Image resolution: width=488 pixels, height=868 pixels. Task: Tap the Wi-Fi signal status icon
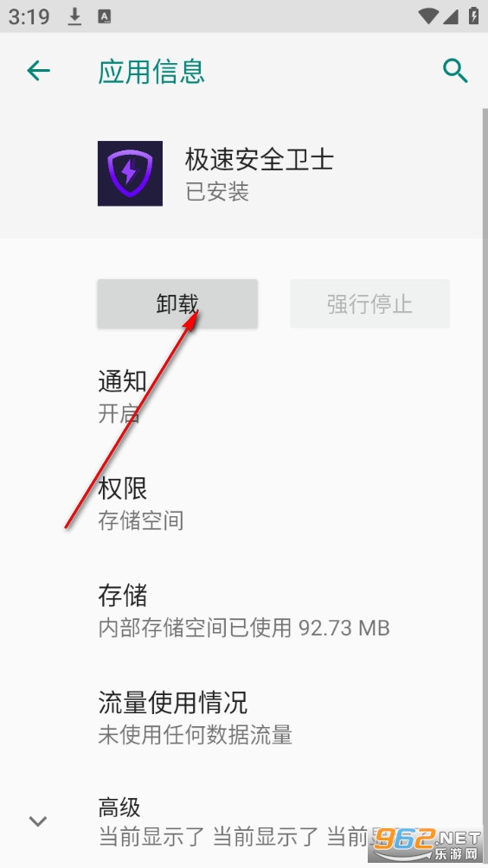tap(429, 16)
